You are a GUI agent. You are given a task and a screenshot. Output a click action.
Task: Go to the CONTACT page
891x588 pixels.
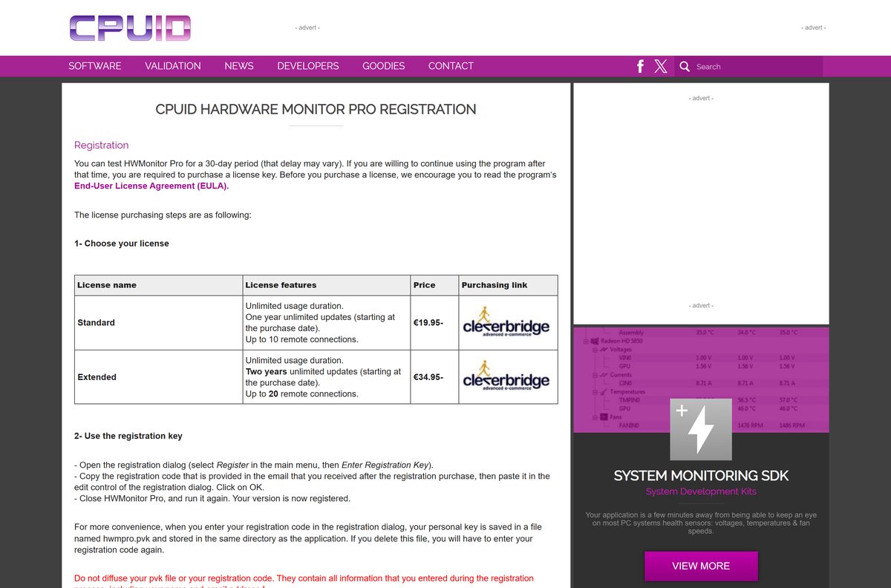pos(451,66)
